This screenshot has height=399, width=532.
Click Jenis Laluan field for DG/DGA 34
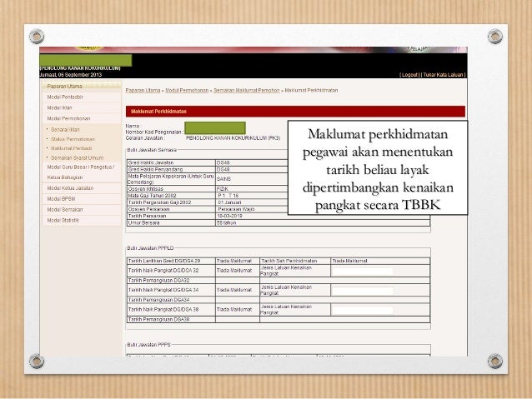[363, 291]
